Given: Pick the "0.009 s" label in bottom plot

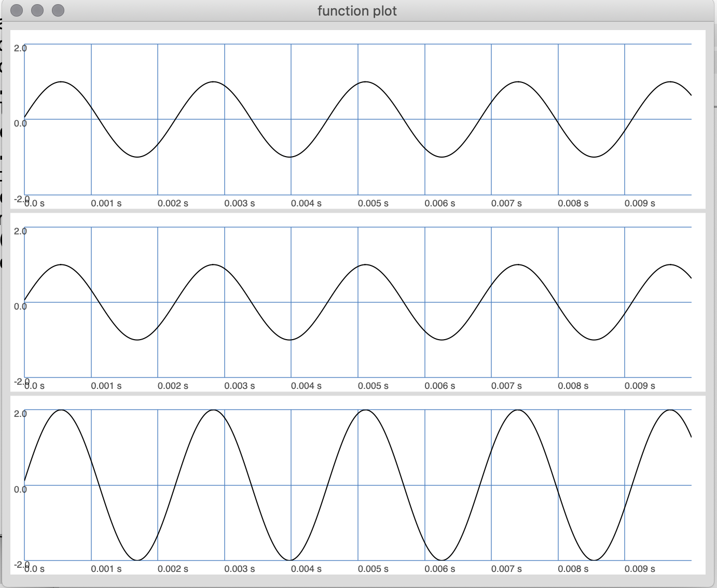Looking at the screenshot, I should point(640,569).
